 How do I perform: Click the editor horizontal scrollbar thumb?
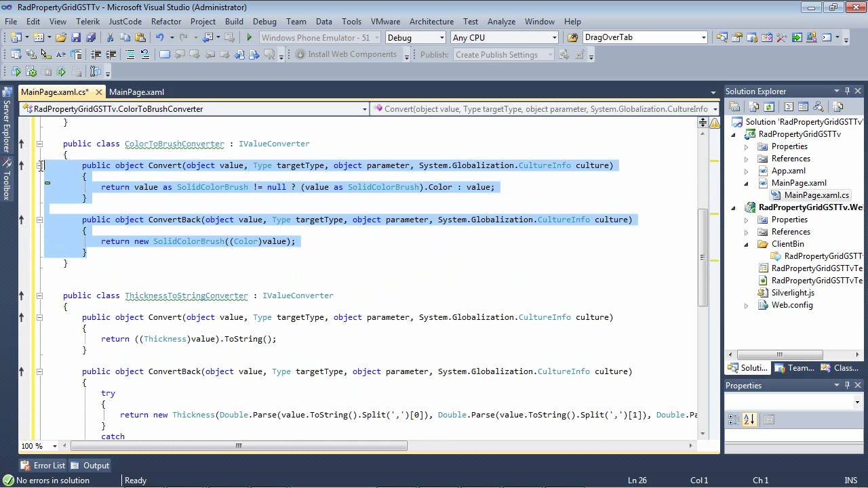click(x=239, y=446)
